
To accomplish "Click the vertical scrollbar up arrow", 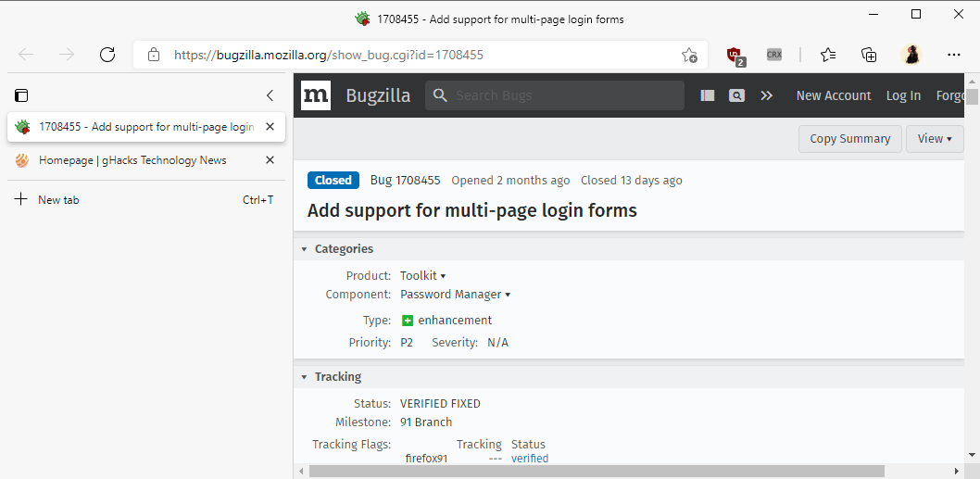I will click(972, 82).
